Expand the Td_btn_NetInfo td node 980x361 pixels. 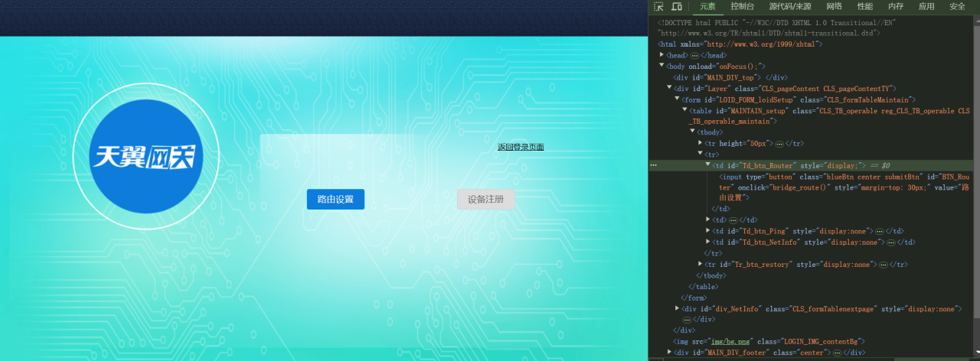click(x=708, y=242)
